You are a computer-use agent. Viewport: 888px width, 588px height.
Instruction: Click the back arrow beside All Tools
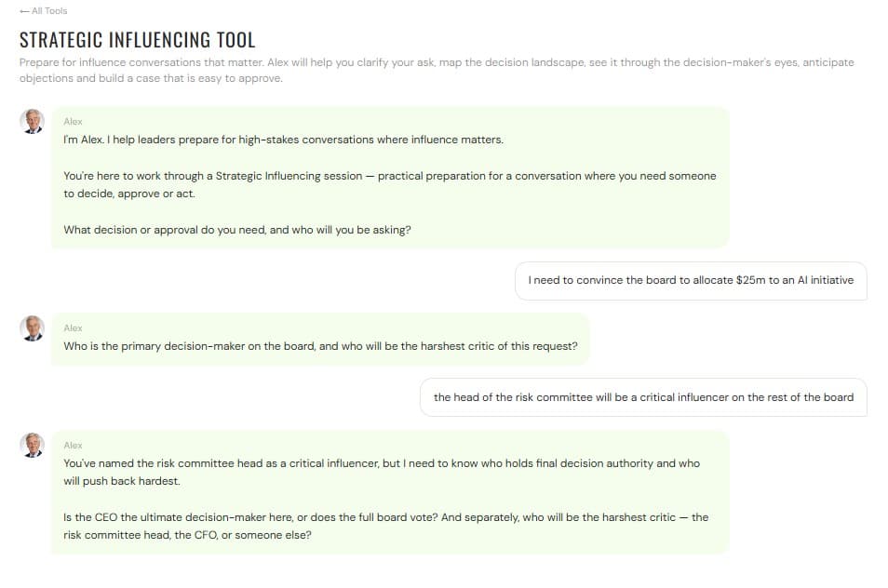click(23, 11)
